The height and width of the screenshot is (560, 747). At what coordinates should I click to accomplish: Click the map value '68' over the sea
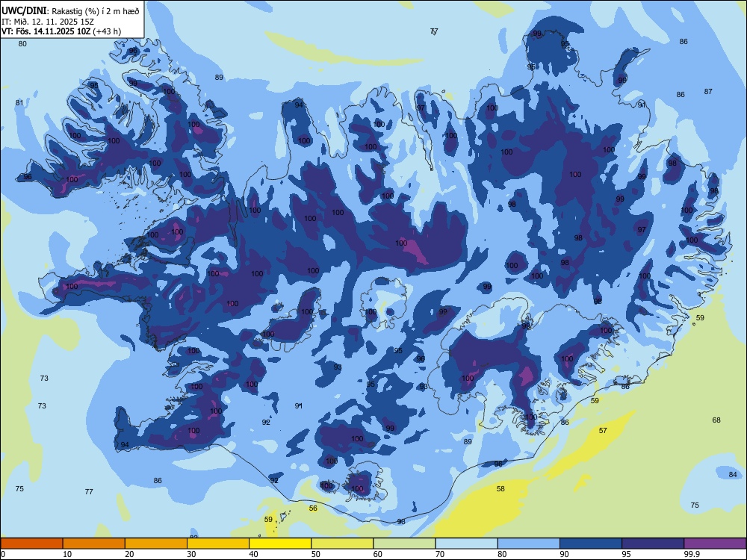(716, 420)
